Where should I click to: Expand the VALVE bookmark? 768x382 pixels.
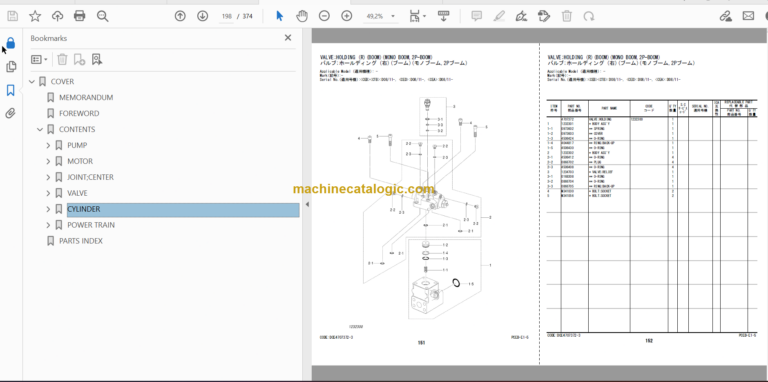[48, 193]
